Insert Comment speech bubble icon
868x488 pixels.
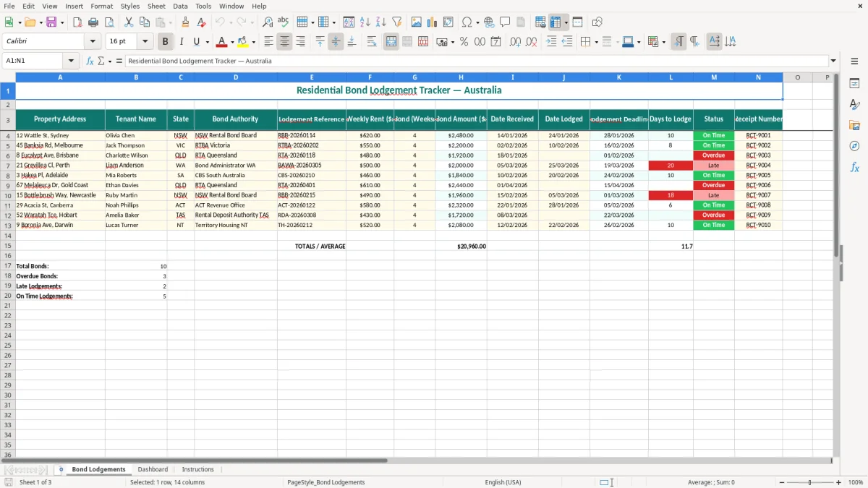505,22
